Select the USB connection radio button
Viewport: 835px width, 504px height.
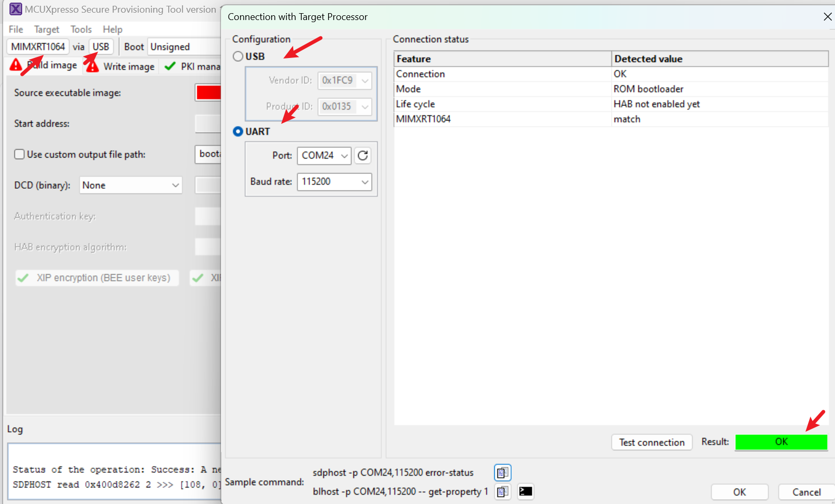point(238,56)
